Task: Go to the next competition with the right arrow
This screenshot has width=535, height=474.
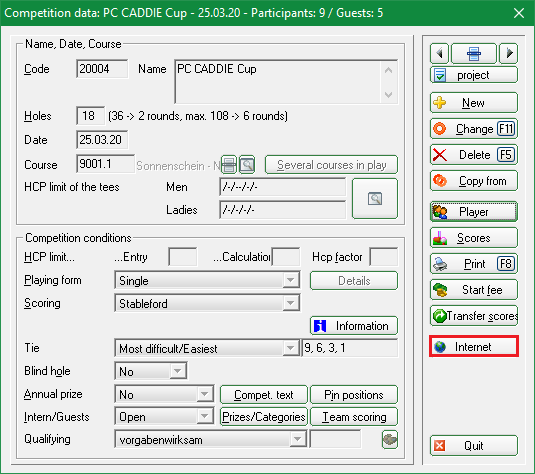Action: 508,53
